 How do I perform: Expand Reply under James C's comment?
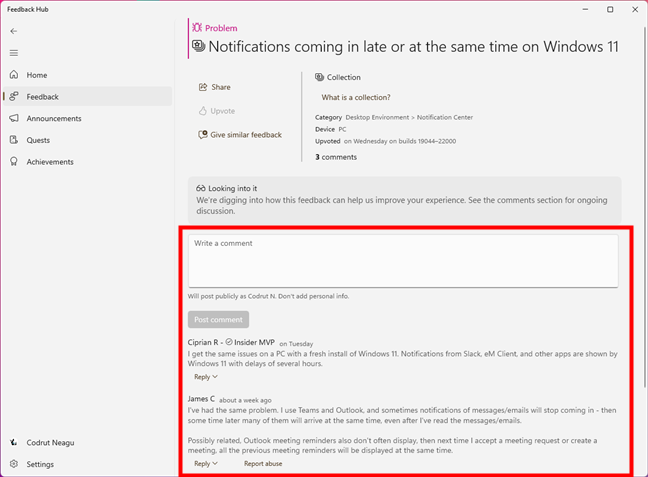pos(206,463)
